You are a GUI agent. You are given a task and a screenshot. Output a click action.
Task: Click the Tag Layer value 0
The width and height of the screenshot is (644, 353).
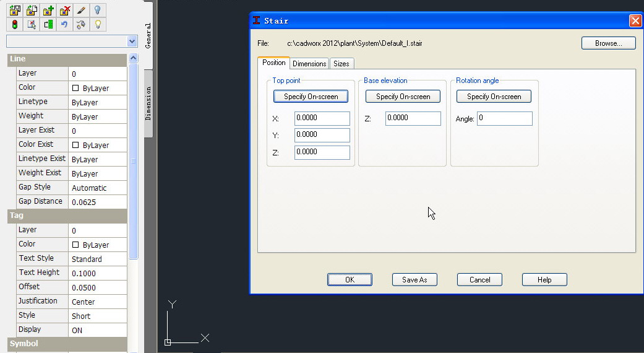(x=97, y=230)
